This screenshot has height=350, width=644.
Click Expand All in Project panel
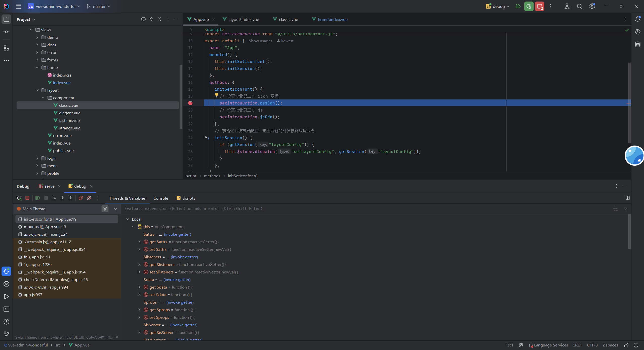[x=152, y=19]
